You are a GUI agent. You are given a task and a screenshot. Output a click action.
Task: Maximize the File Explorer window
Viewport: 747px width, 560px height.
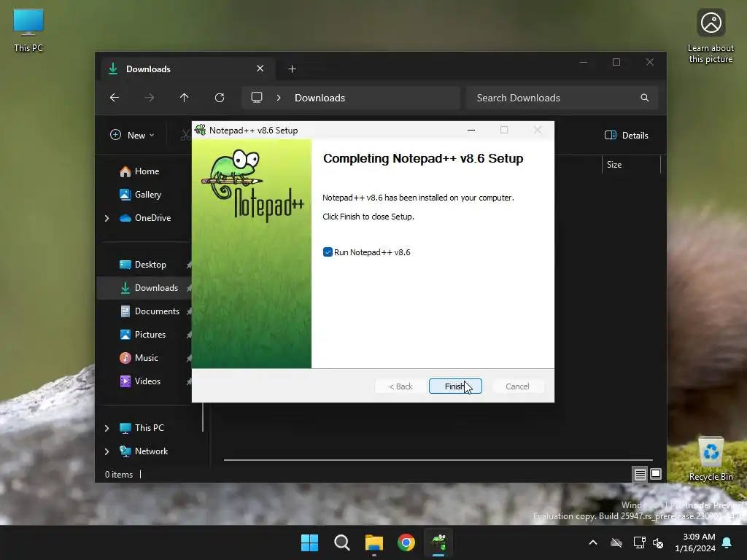(616, 63)
